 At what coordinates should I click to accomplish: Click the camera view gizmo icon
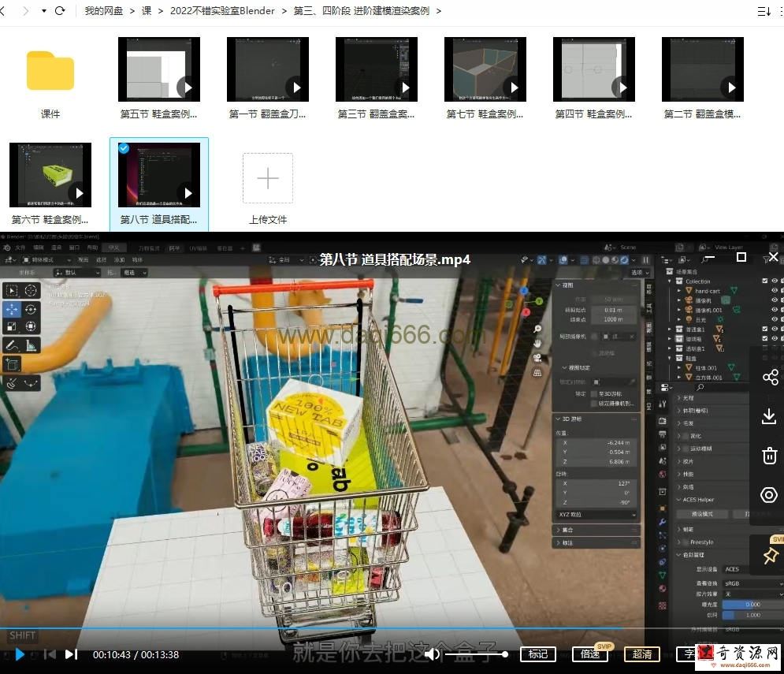point(537,358)
